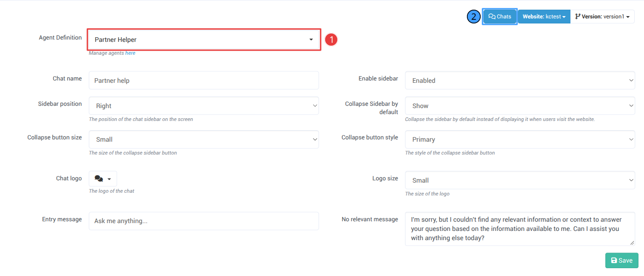Click the 'here' manage agents link
This screenshot has height=276, width=644.
click(x=130, y=53)
